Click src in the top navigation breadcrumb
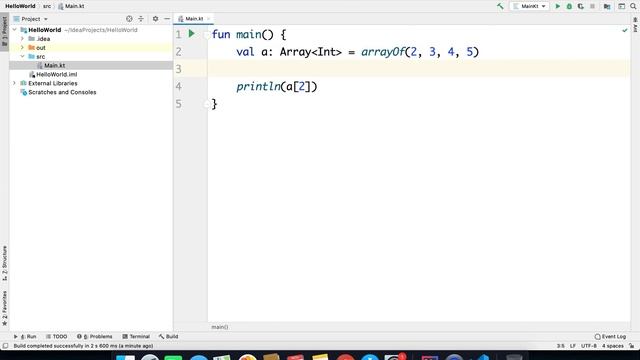Viewport: 640px width, 360px height. 47,6
